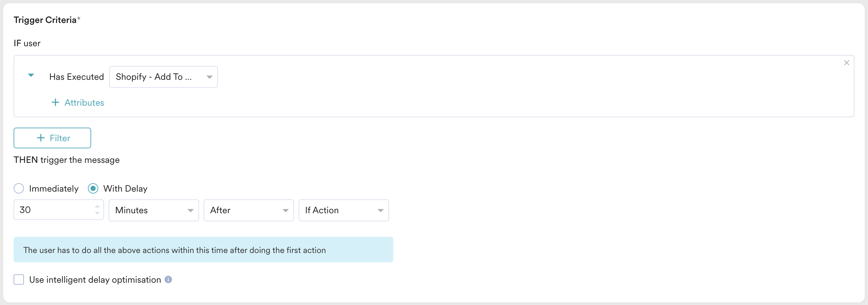Click info icon next to delay optimisation
868x305 pixels.
pos(168,280)
